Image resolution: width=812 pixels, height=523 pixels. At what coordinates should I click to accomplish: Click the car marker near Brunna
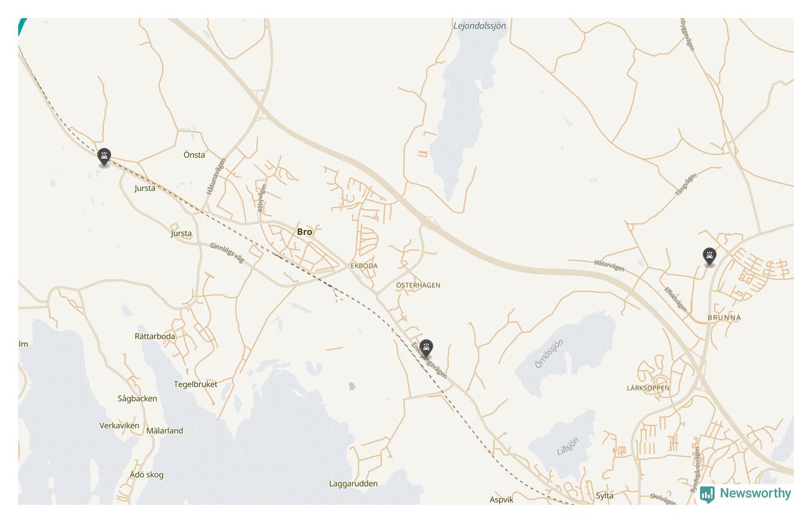(710, 256)
